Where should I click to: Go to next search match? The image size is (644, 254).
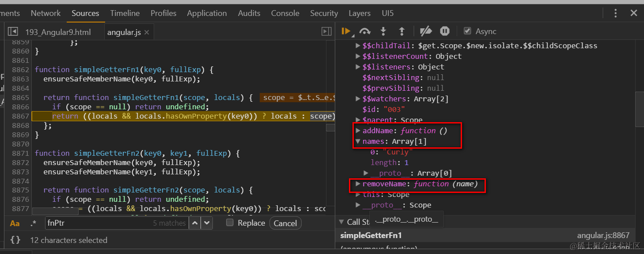coord(207,223)
